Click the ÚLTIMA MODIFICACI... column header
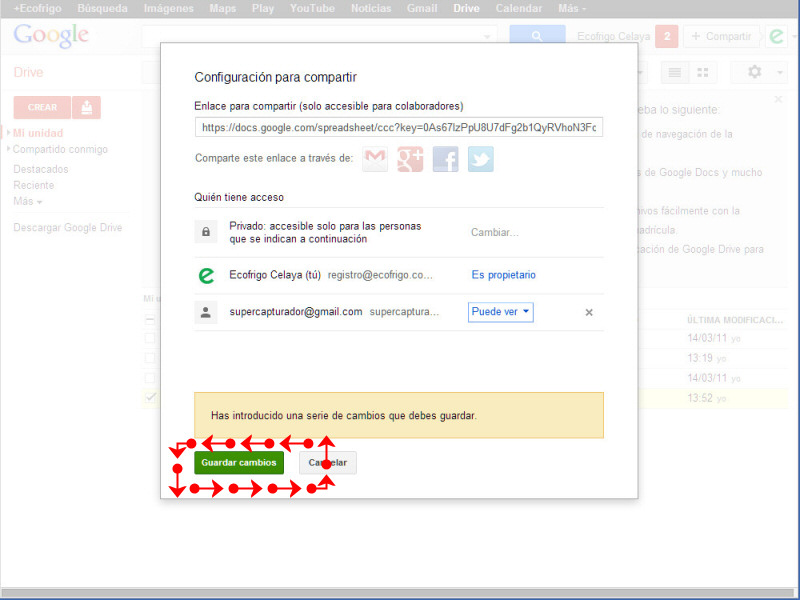Viewport: 800px width, 600px height. click(735, 320)
